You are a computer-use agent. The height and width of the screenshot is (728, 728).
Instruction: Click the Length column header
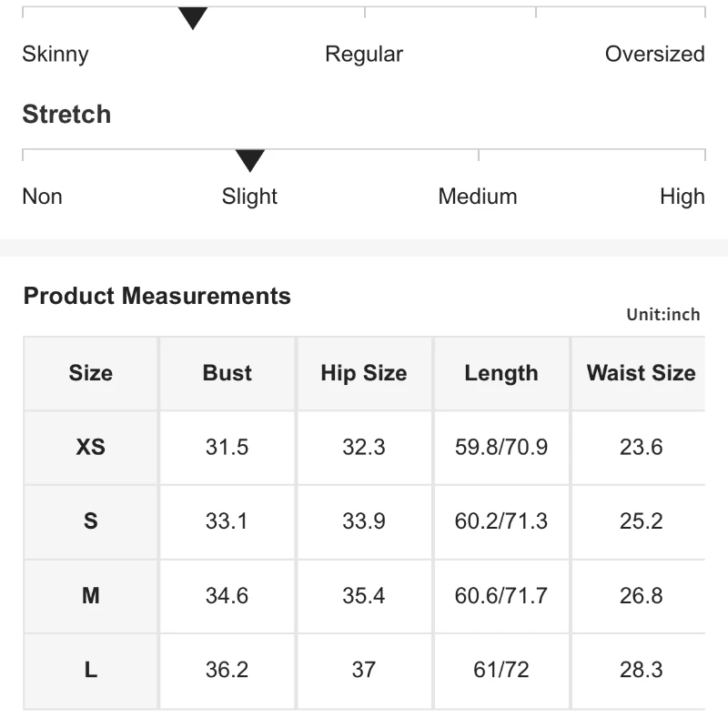click(501, 373)
